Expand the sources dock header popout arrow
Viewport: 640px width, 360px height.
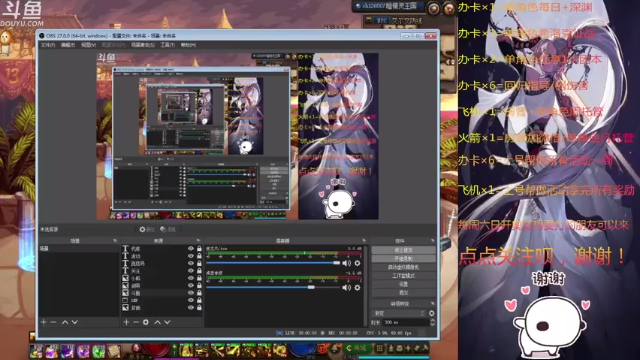coord(198,241)
